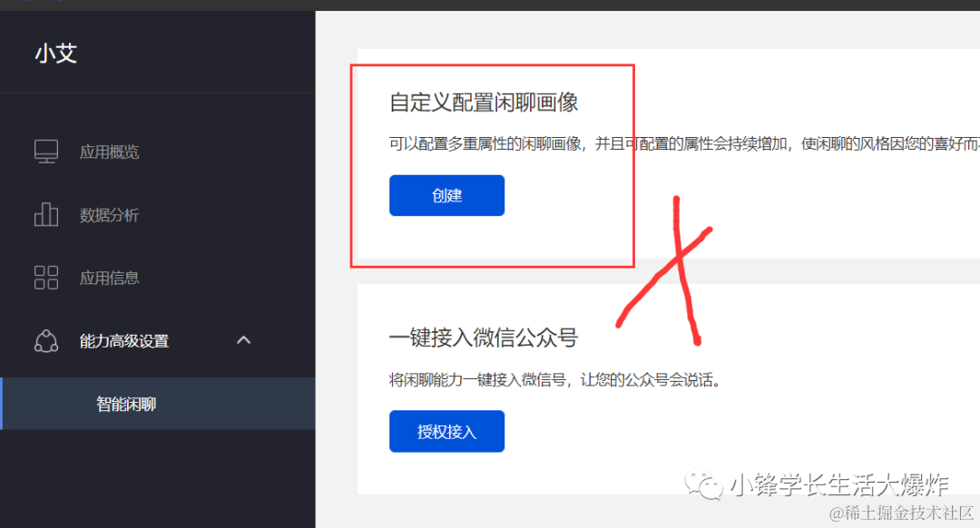The height and width of the screenshot is (528, 980).
Task: Click the 小艾 app name header
Action: pos(56,54)
